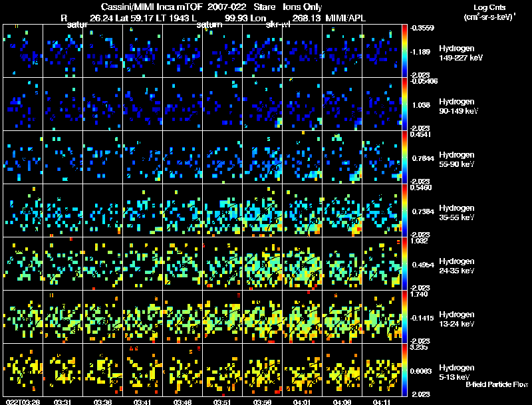Click the 'skr-wl' label above the grid

[x=278, y=25]
